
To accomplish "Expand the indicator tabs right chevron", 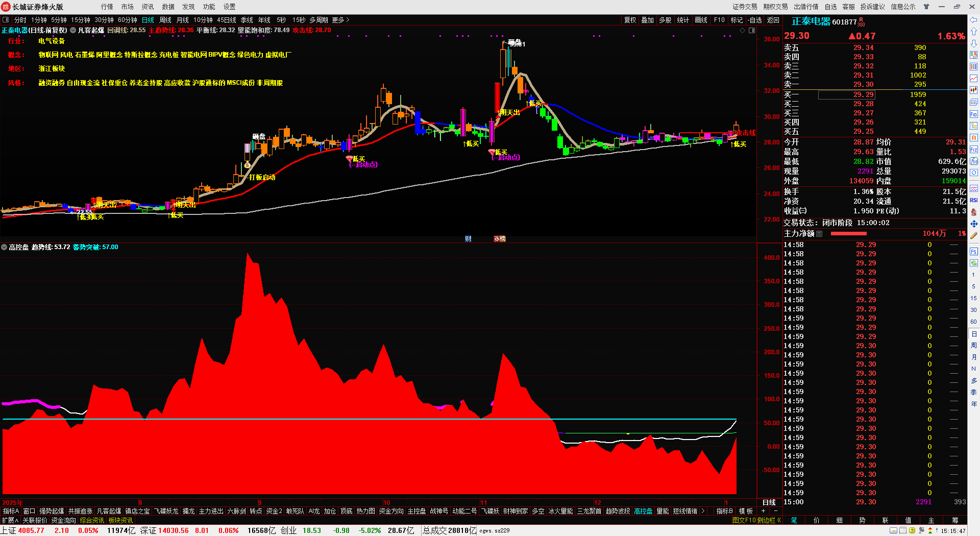I will (703, 511).
